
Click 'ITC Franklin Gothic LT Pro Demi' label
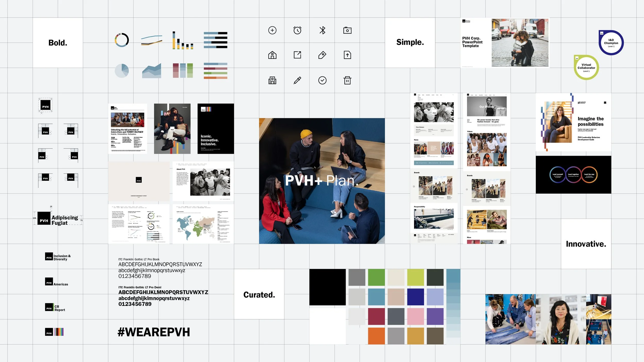coord(140,287)
